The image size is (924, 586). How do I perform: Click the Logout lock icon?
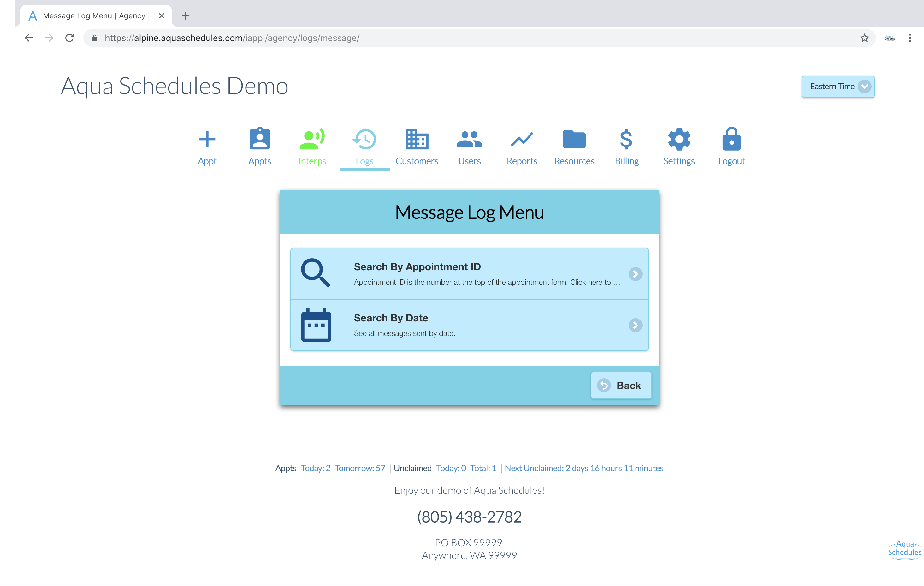(731, 139)
